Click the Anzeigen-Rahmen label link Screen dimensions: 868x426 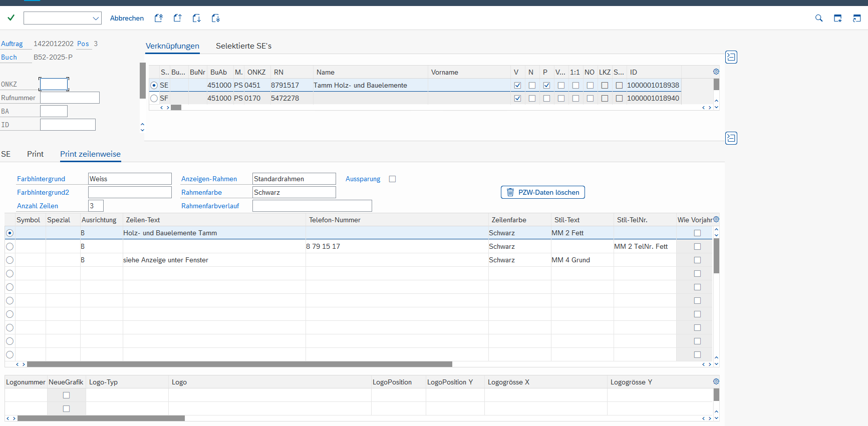[209, 179]
